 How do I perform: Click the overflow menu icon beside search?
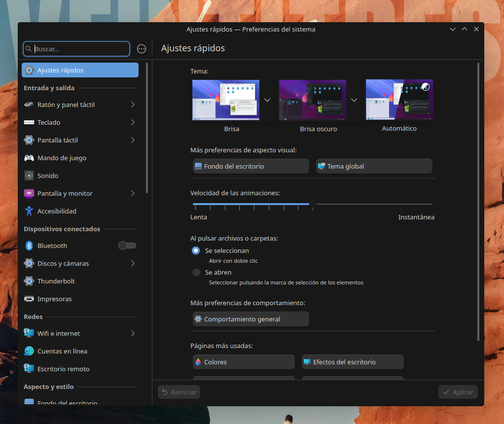tap(142, 49)
